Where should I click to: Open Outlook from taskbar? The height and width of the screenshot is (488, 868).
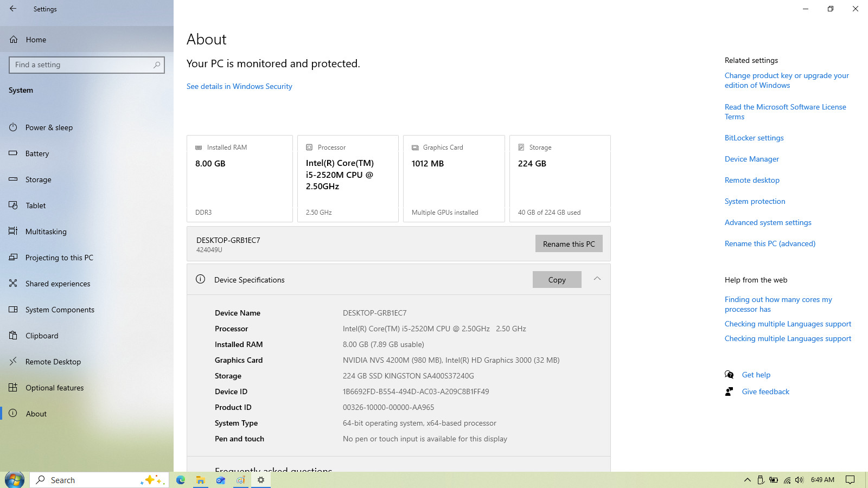pos(220,480)
